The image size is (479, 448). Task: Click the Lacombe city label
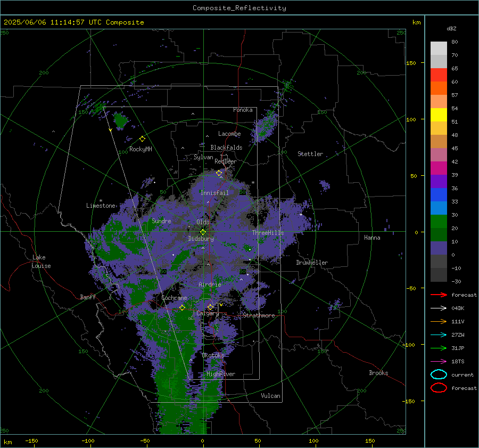(229, 134)
